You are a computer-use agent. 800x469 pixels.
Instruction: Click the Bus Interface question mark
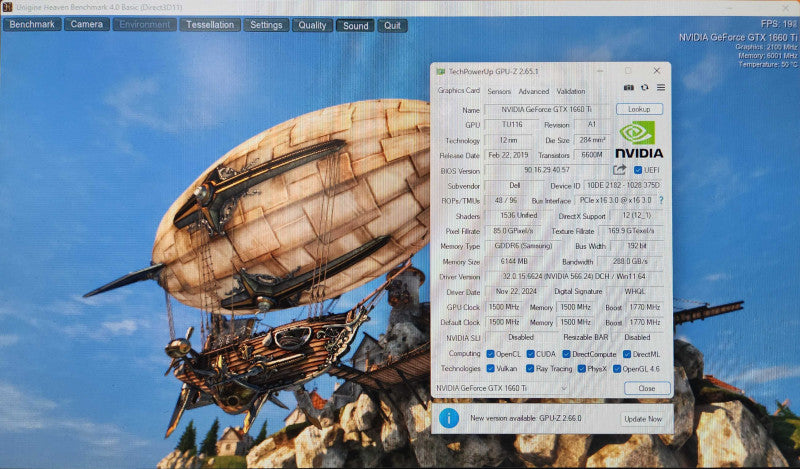pyautogui.click(x=661, y=201)
